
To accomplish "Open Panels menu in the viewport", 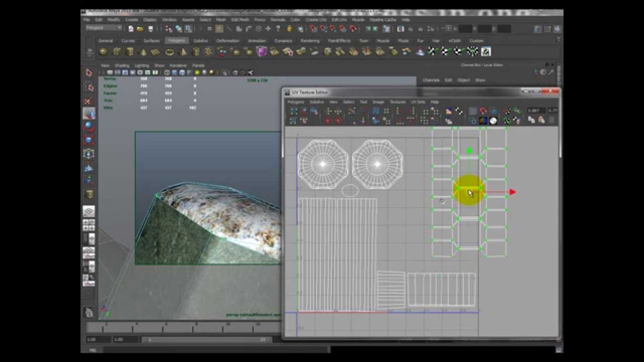I will pyautogui.click(x=198, y=65).
